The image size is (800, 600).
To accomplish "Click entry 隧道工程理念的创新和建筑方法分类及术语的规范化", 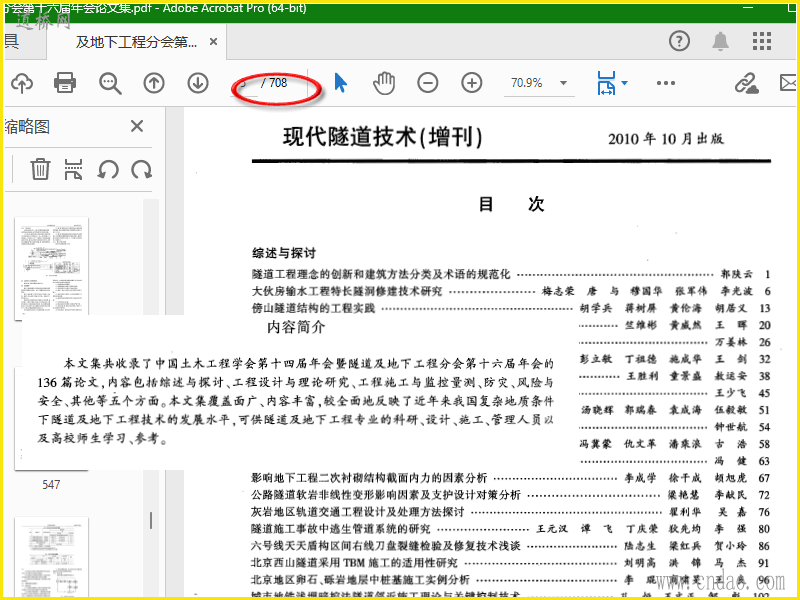I will pyautogui.click(x=381, y=274).
